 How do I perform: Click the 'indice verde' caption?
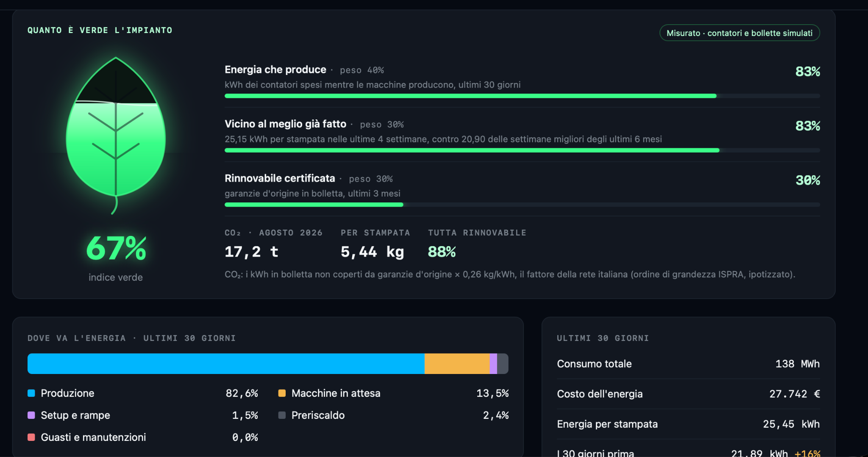[116, 277]
